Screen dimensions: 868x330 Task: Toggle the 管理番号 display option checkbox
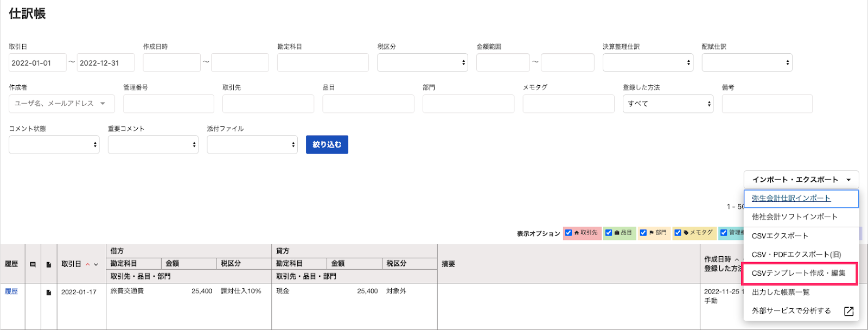(x=724, y=233)
